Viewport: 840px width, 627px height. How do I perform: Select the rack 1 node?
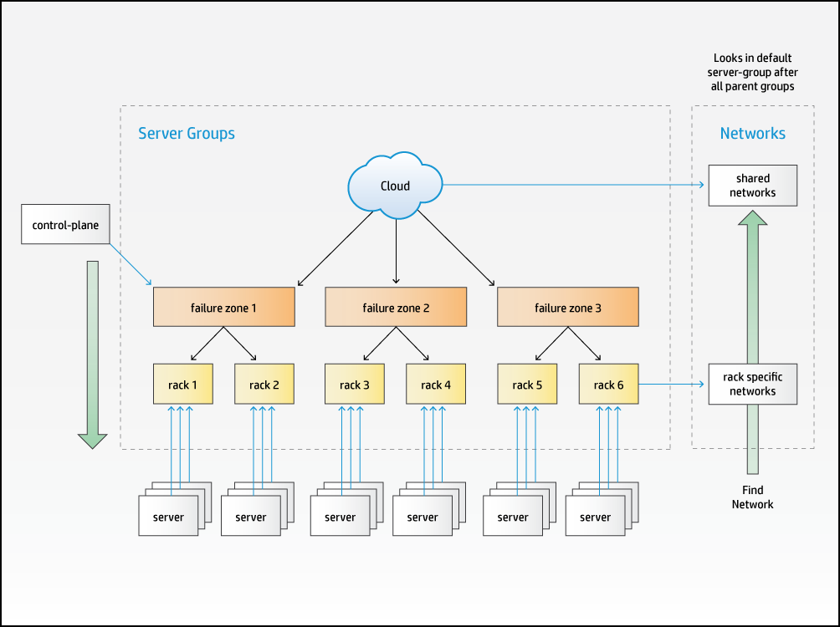[182, 385]
